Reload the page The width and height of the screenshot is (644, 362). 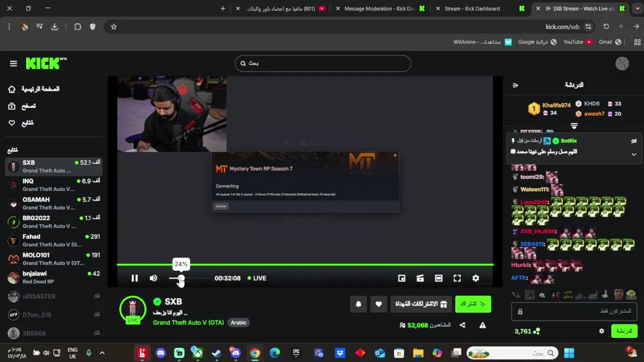click(x=606, y=27)
